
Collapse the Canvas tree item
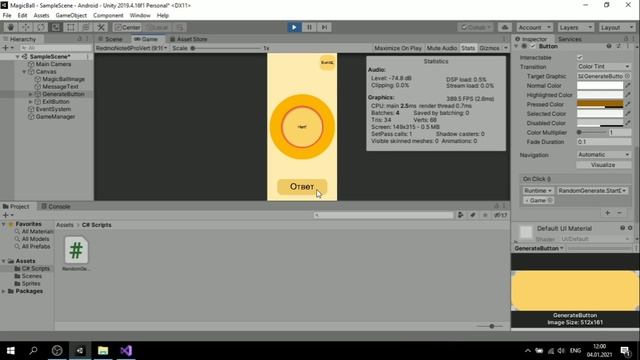pos(24,72)
